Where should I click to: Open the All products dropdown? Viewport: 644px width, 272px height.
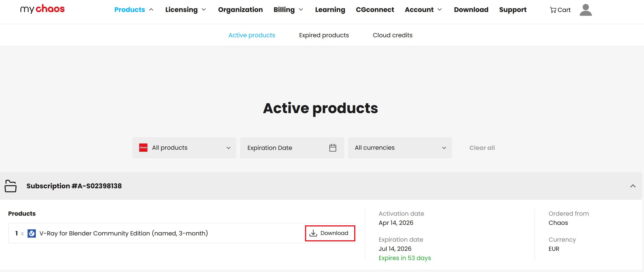pos(184,148)
